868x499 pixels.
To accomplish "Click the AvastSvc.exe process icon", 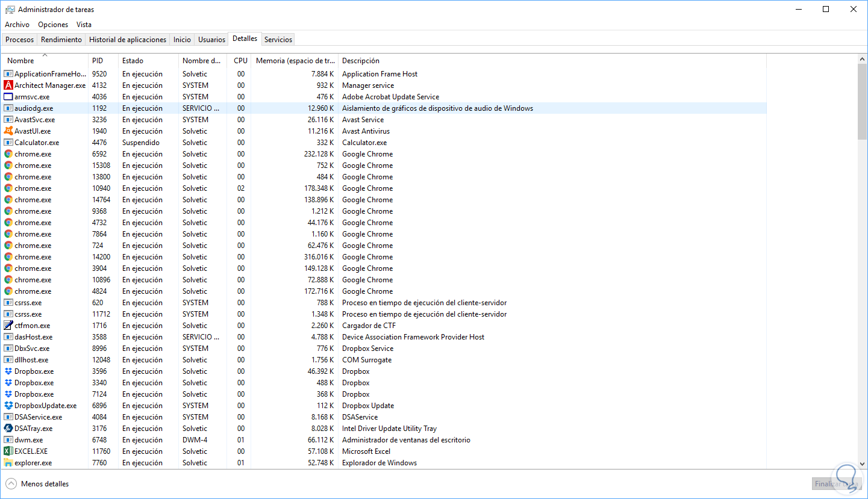I will (8, 120).
